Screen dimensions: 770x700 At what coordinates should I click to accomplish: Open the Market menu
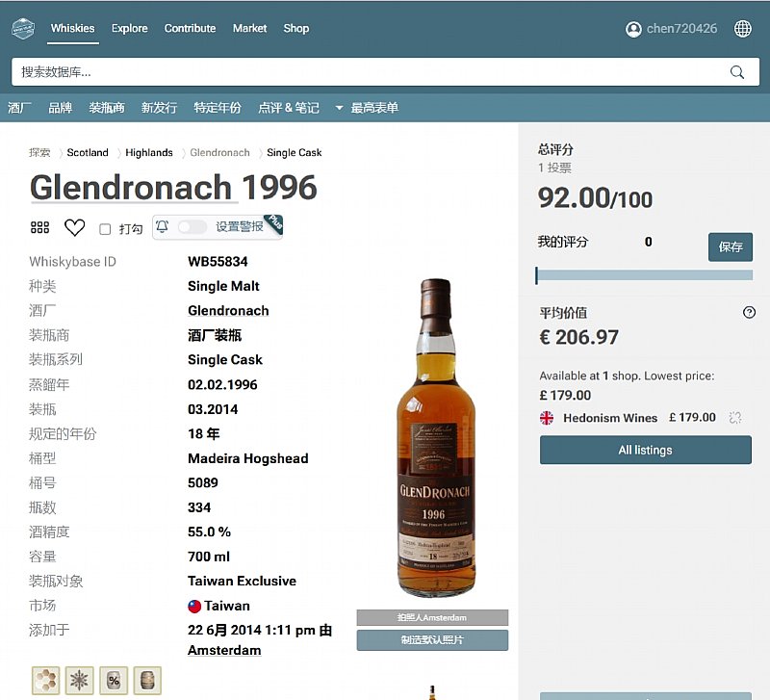tap(249, 29)
